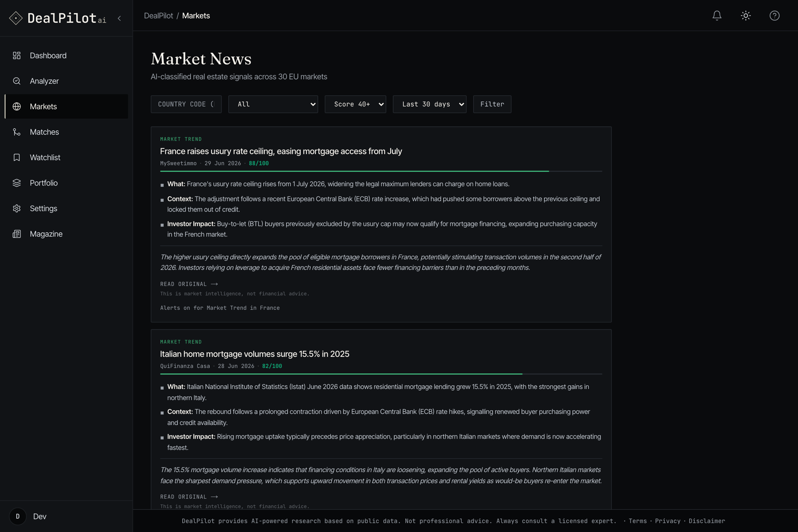Click the Magazine newspaper icon
The image size is (798, 532).
pos(17,234)
